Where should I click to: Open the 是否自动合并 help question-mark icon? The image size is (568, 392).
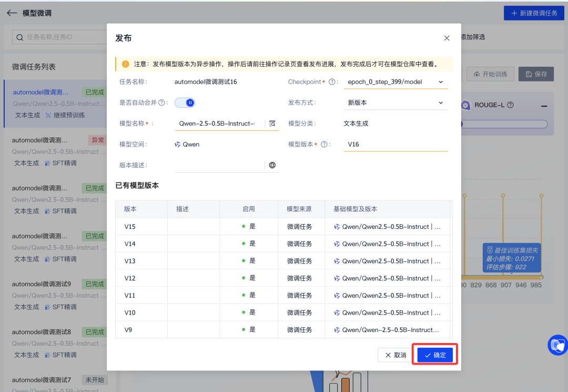pyautogui.click(x=161, y=103)
